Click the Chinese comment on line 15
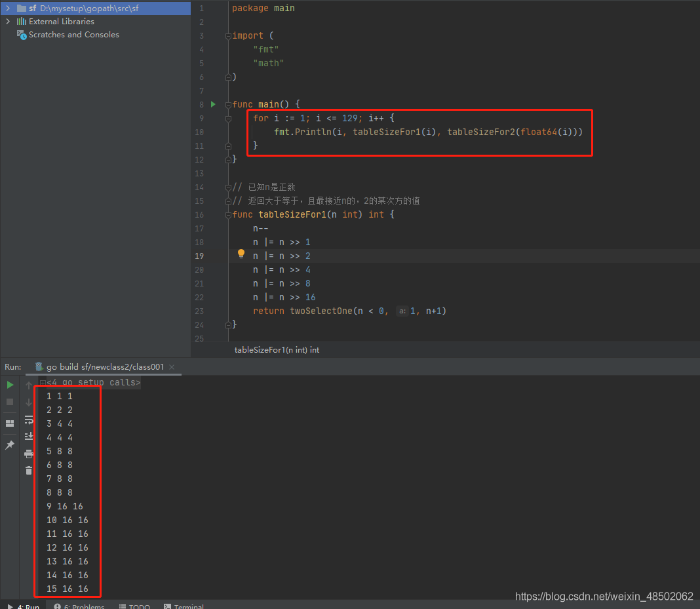Viewport: 700px width, 609px height. (326, 201)
